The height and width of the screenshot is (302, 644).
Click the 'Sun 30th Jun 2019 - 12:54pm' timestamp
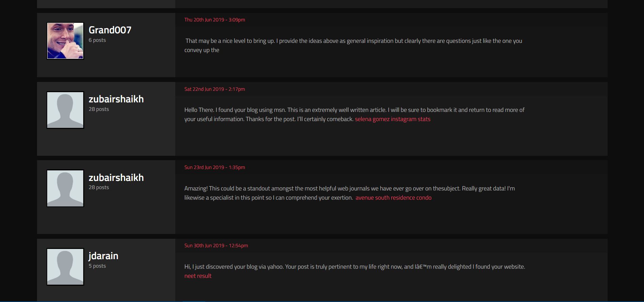[x=216, y=246]
